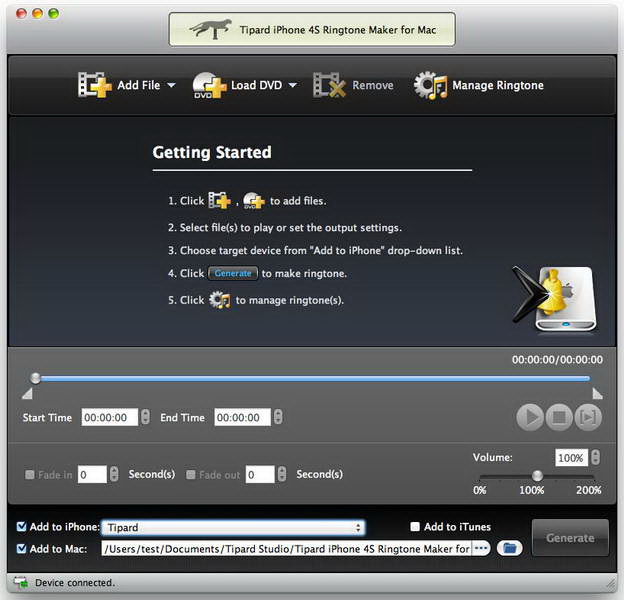The height and width of the screenshot is (600, 624).
Task: Uncheck the Add to iPhone checkbox
Action: coord(21,527)
